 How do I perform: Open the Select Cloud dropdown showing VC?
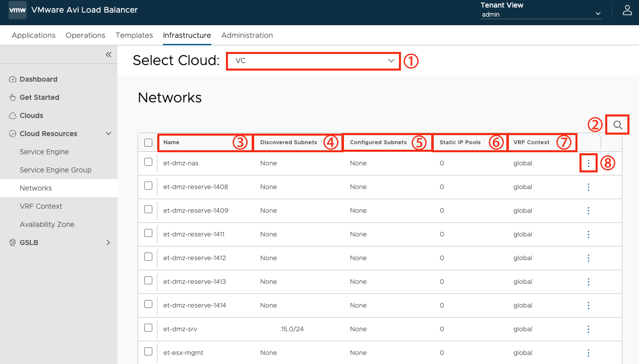coord(313,61)
